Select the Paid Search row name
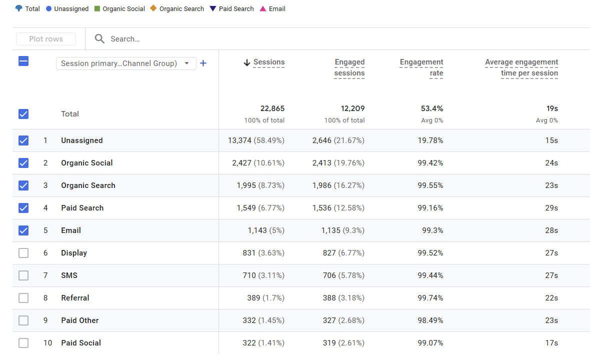The height and width of the screenshot is (364, 590). [82, 208]
